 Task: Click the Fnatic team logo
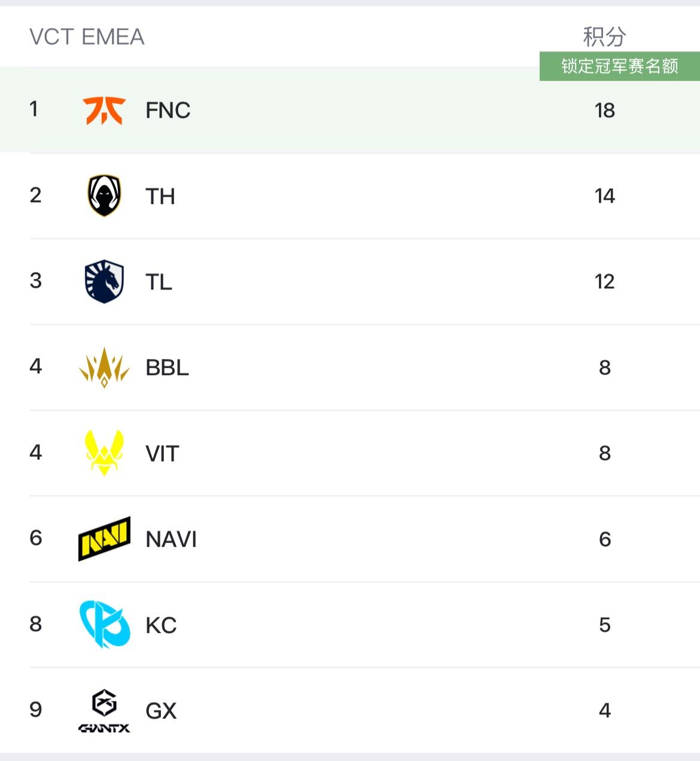point(104,111)
